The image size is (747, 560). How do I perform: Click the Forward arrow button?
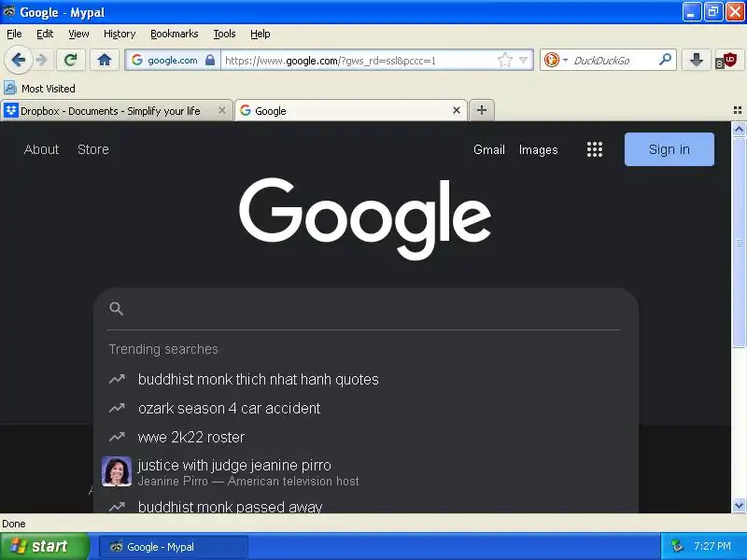click(x=42, y=60)
